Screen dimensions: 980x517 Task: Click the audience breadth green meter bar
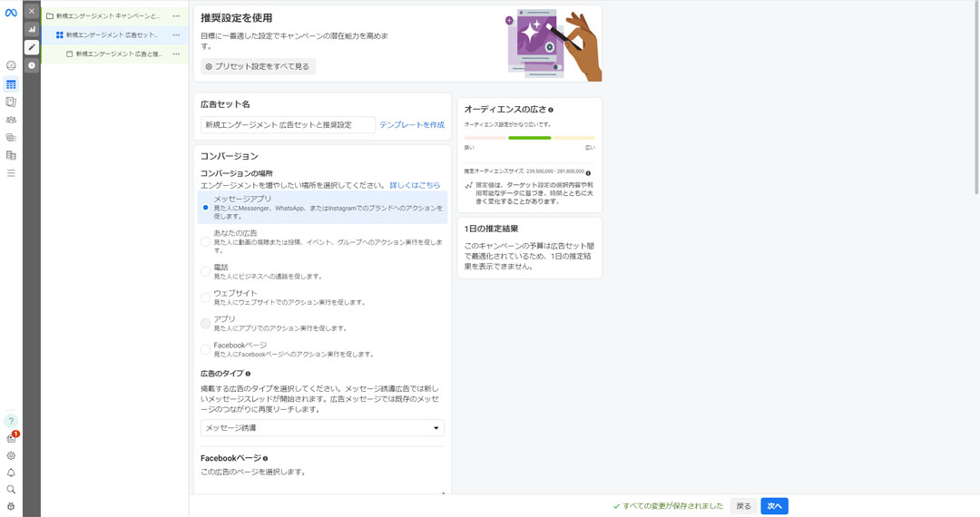(x=529, y=138)
